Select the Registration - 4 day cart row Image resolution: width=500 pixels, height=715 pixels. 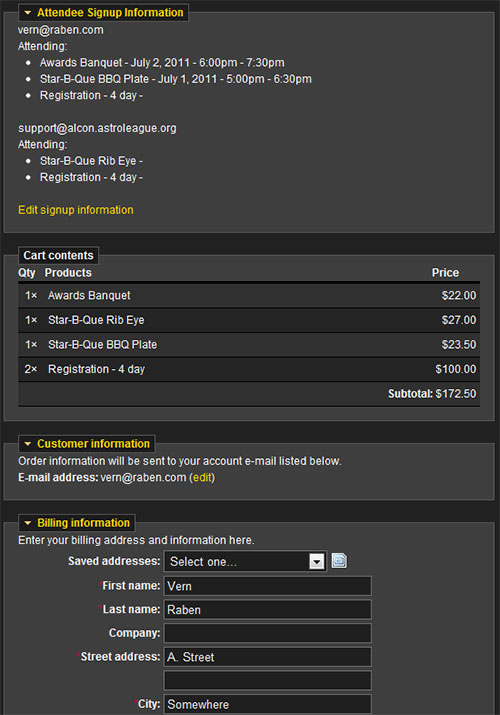tap(249, 369)
